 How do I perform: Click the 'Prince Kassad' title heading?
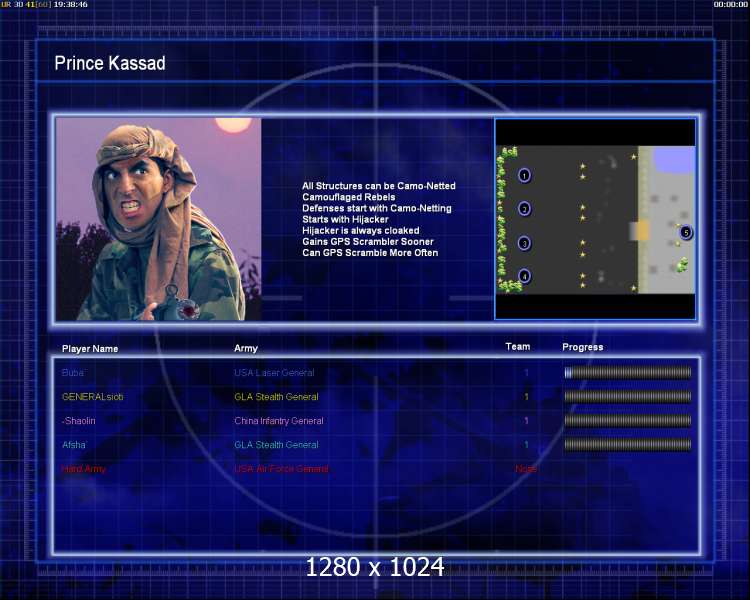point(110,63)
